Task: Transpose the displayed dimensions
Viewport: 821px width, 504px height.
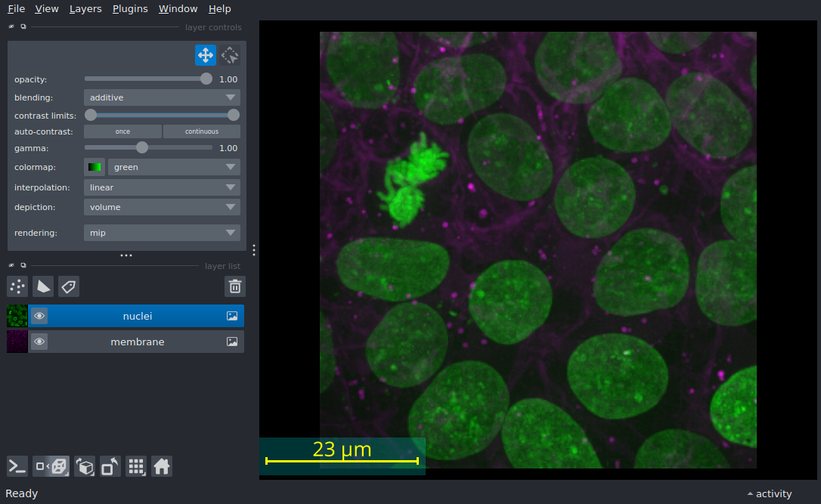Action: 110,466
